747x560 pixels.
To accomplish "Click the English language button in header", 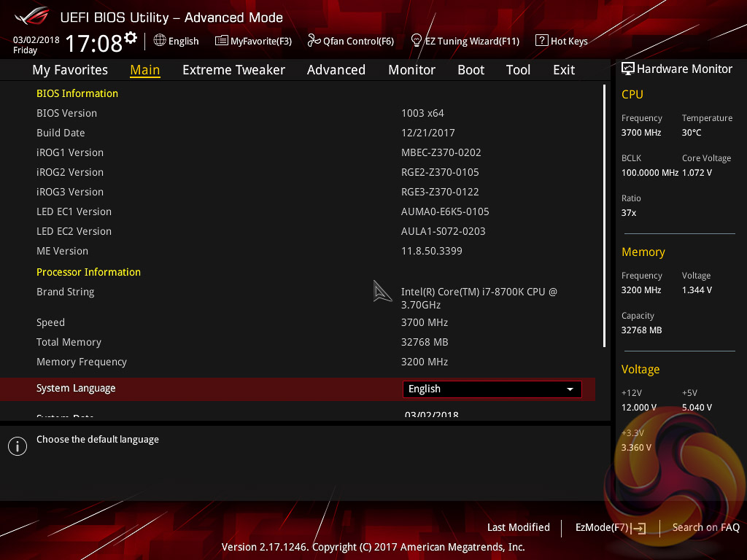I will coord(177,41).
